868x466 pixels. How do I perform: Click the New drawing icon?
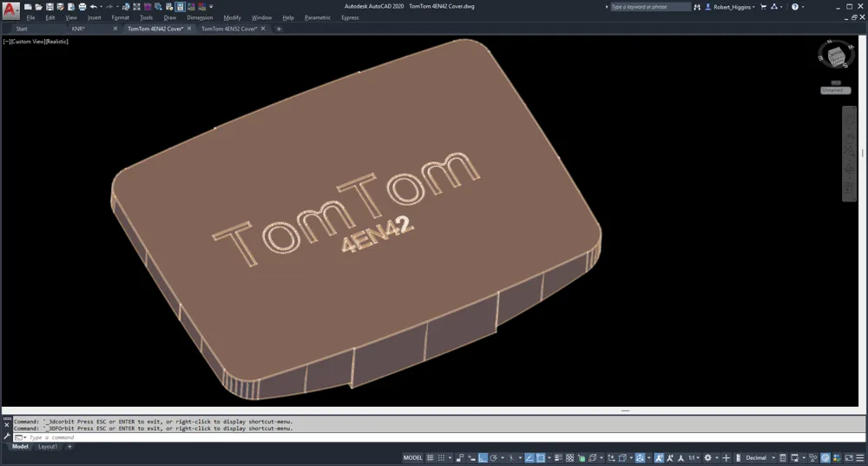[x=28, y=7]
